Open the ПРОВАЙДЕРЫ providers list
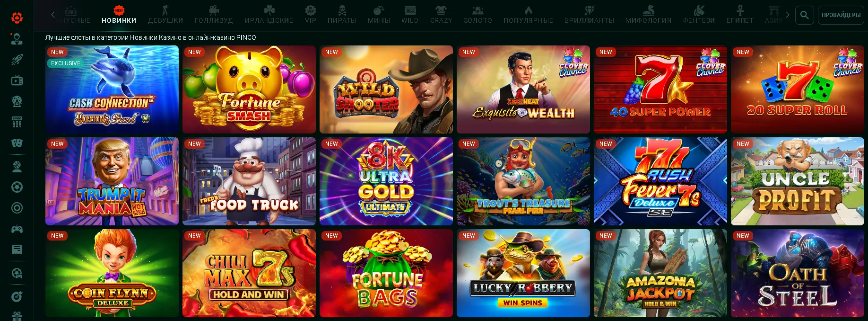Image resolution: width=868 pixels, height=321 pixels. (841, 15)
